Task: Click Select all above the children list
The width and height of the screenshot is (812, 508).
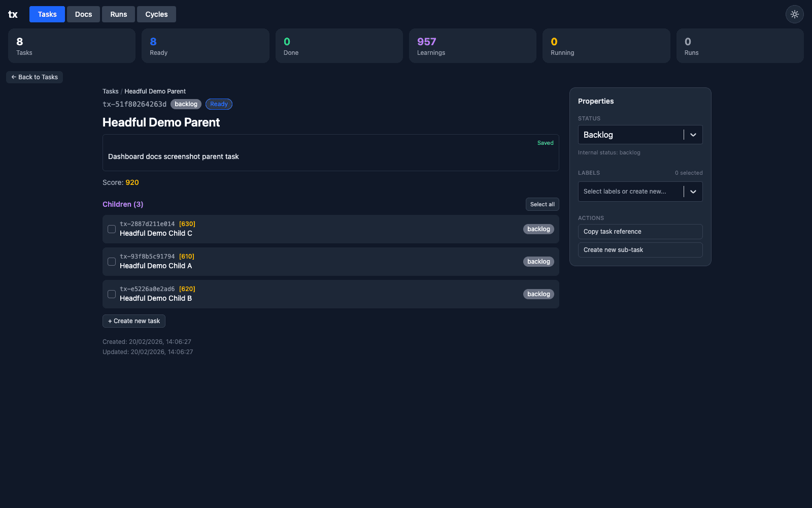Action: coord(542,204)
